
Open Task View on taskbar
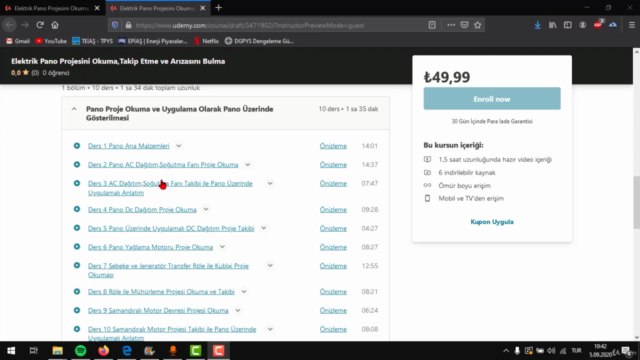[33, 351]
